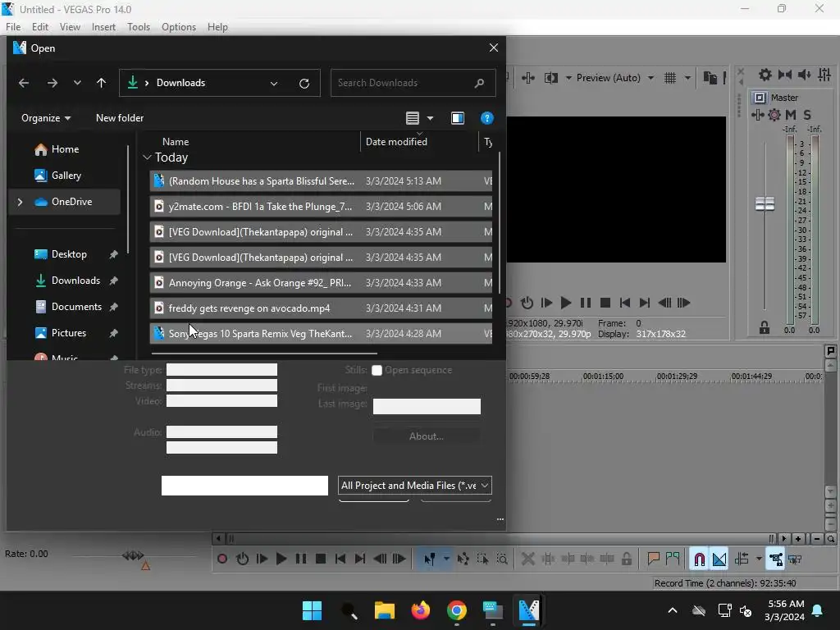Viewport: 840px width, 630px height.
Task: Open the All Project and Media Files combo
Action: pyautogui.click(x=414, y=486)
